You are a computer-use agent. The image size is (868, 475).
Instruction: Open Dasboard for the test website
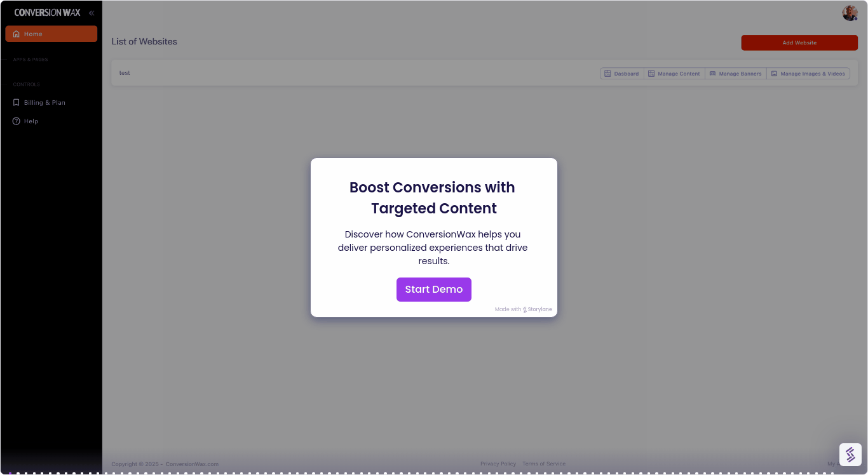[x=622, y=74]
